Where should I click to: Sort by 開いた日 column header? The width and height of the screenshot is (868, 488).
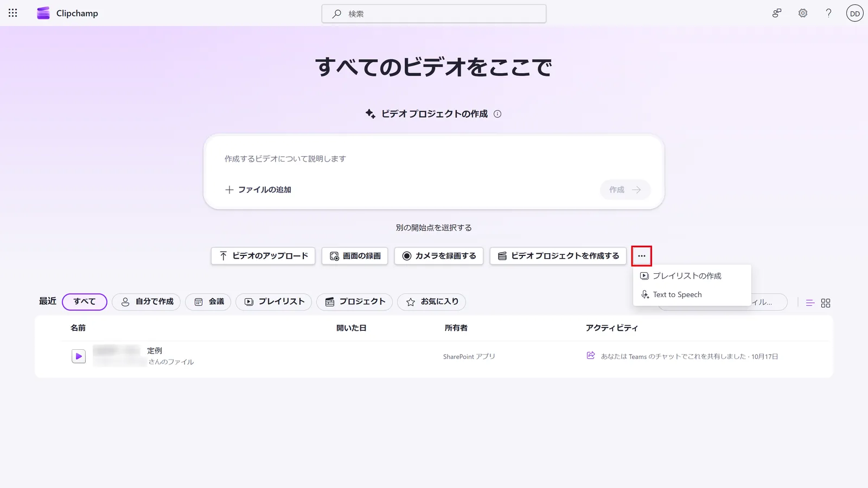pos(352,328)
